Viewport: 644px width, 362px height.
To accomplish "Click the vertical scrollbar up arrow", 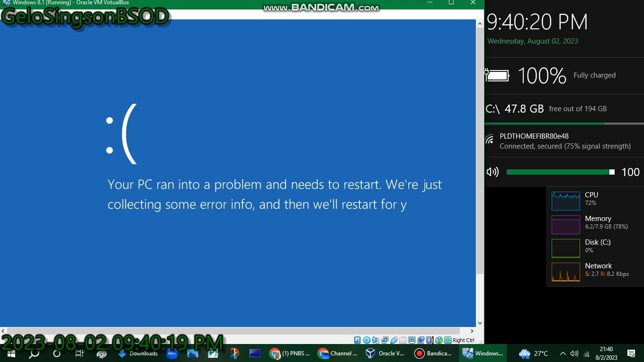I will tap(480, 23).
